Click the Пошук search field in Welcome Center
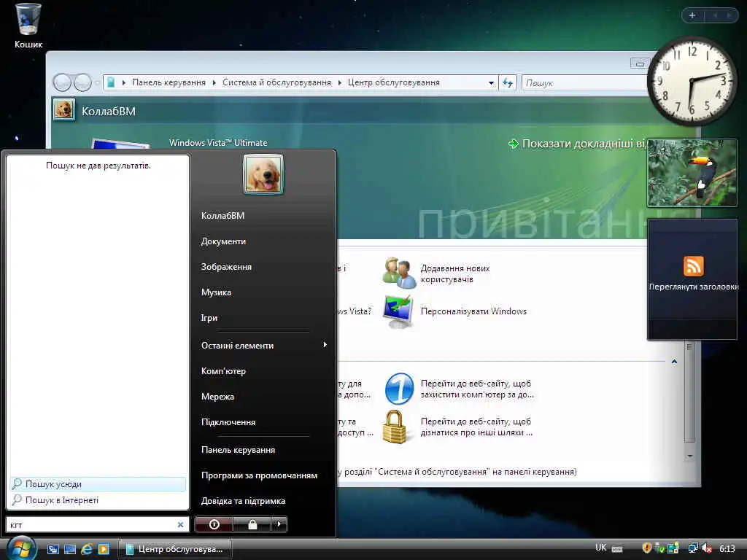The width and height of the screenshot is (747, 560). coord(585,83)
